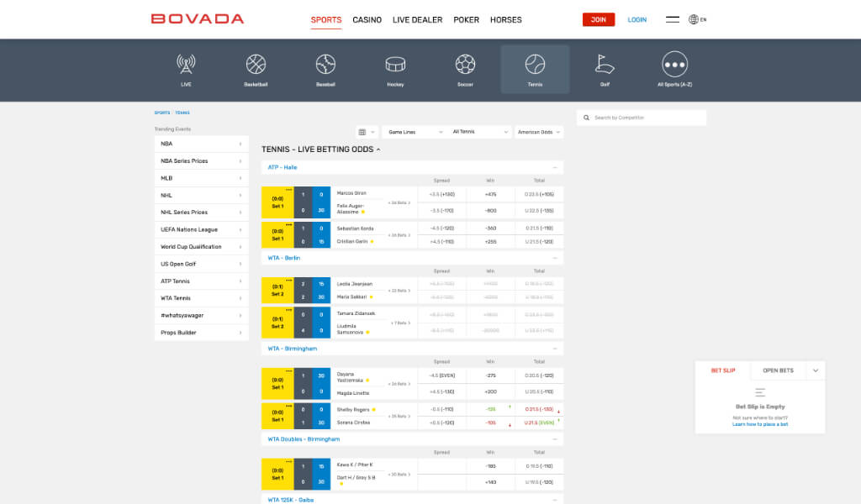Open US Open Golf item
This screenshot has width=861, height=504.
(x=202, y=264)
